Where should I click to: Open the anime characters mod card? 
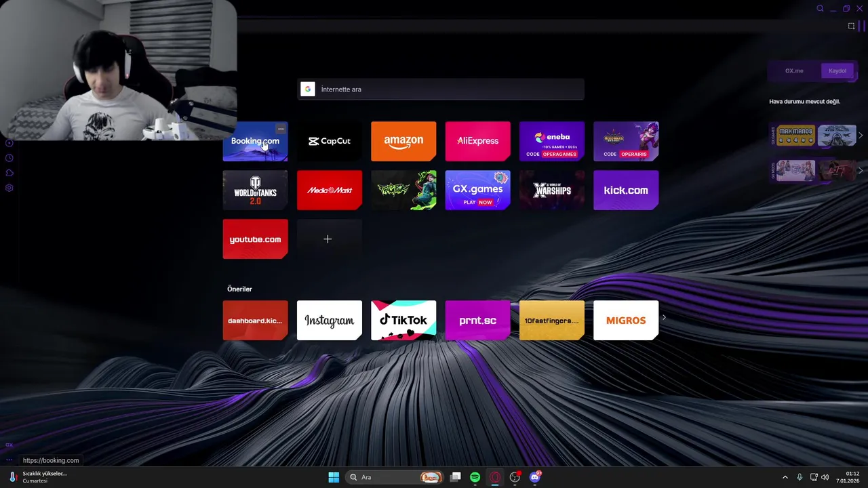pos(796,171)
